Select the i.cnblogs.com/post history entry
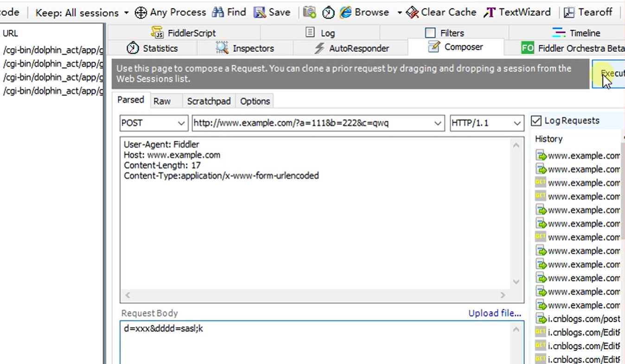625x364 pixels. (578, 319)
